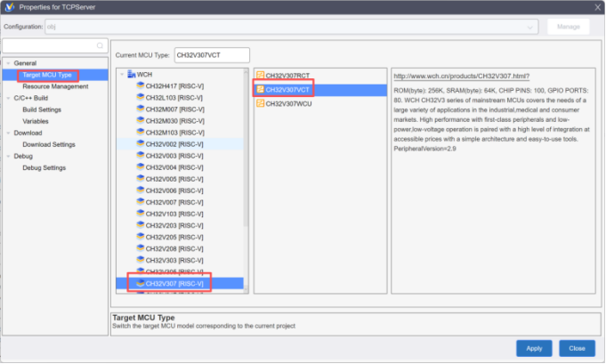Click the CH32M030 chip icon
Screen dimensions: 606x364
point(141,120)
